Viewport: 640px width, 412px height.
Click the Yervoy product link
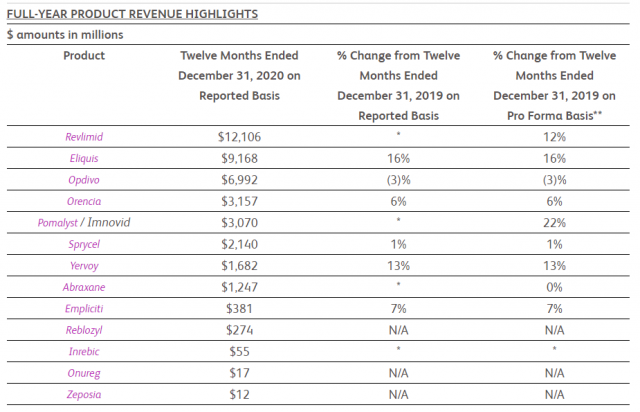pos(84,265)
